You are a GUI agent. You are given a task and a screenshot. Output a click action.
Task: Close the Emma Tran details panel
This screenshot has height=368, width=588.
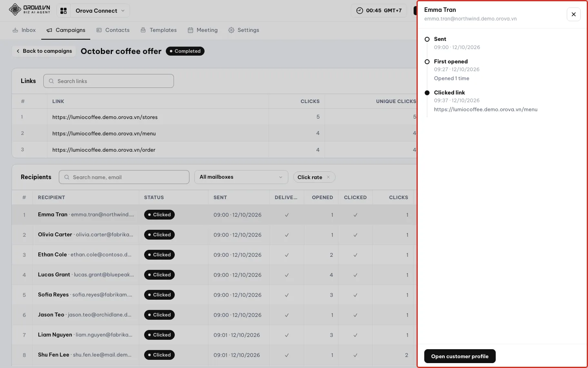tap(574, 14)
